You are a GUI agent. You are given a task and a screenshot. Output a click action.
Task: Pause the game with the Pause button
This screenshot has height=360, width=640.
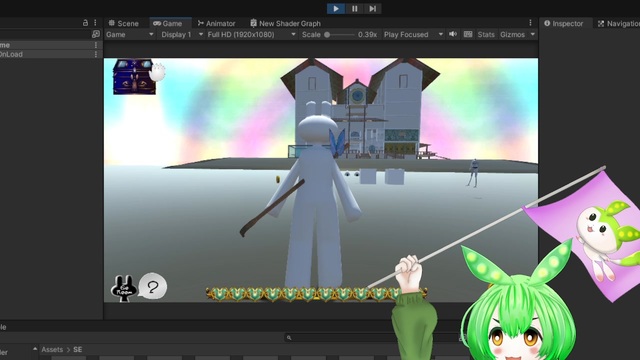click(x=354, y=9)
